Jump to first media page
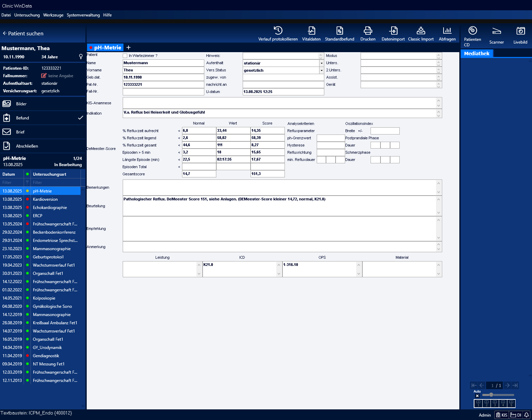The image size is (532, 420). coord(474,385)
